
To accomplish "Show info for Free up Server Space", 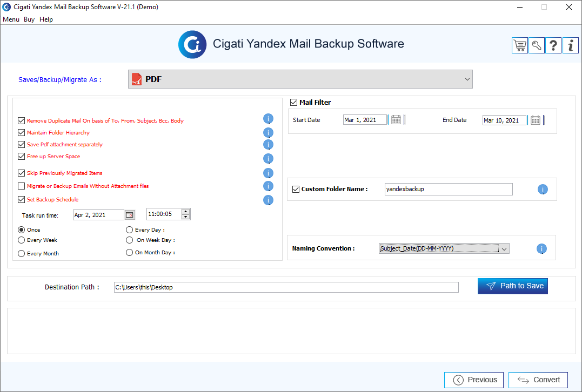I will point(269,158).
